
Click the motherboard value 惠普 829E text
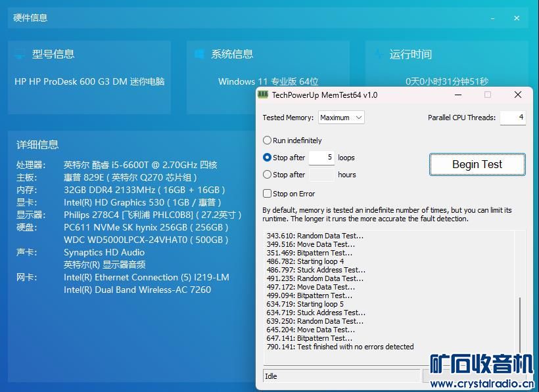pos(130,177)
